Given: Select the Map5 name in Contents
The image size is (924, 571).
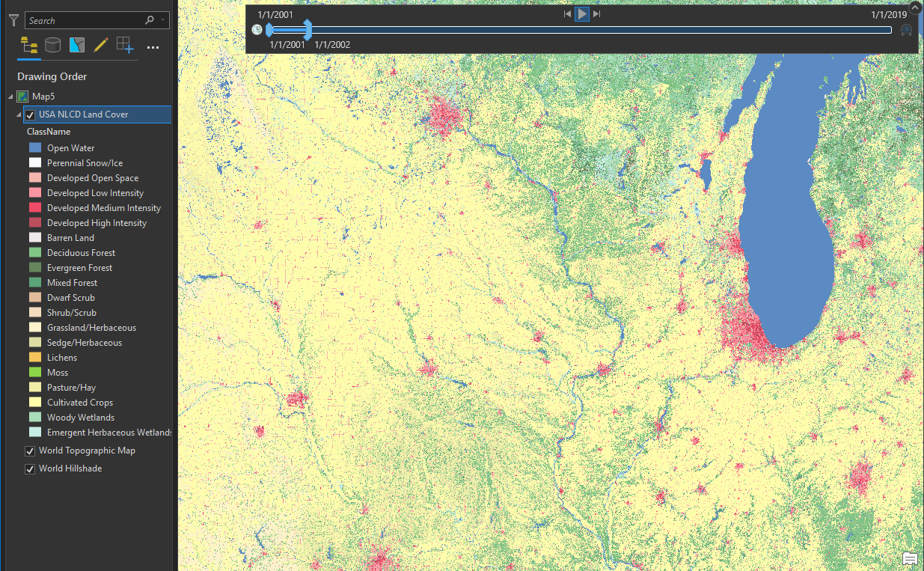Looking at the screenshot, I should [x=43, y=97].
